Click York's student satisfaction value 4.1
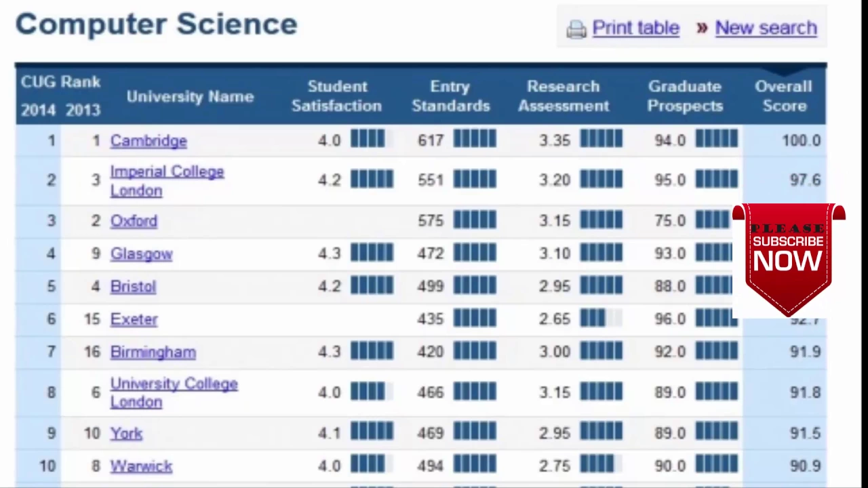Image resolution: width=868 pixels, height=488 pixels. [x=329, y=432]
